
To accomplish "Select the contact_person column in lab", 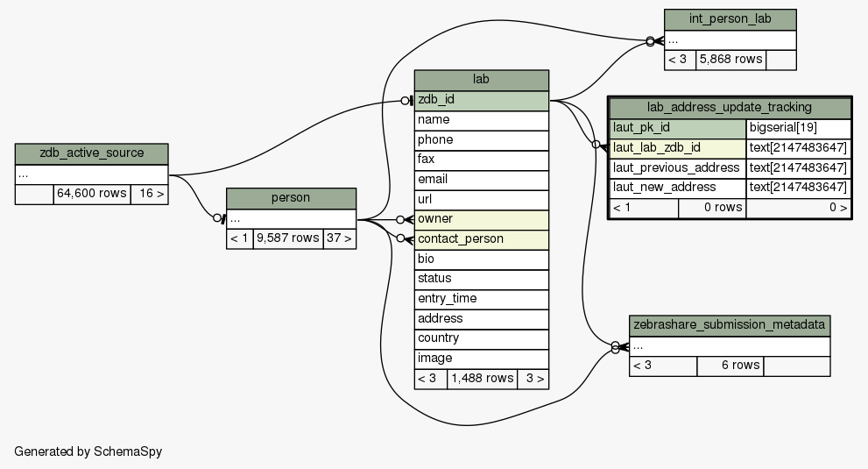I will tap(481, 238).
